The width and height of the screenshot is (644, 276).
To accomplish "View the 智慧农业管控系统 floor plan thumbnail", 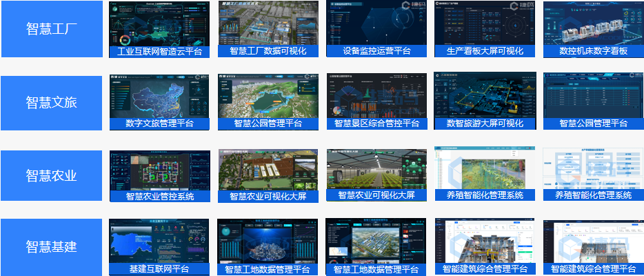I will click(160, 169).
